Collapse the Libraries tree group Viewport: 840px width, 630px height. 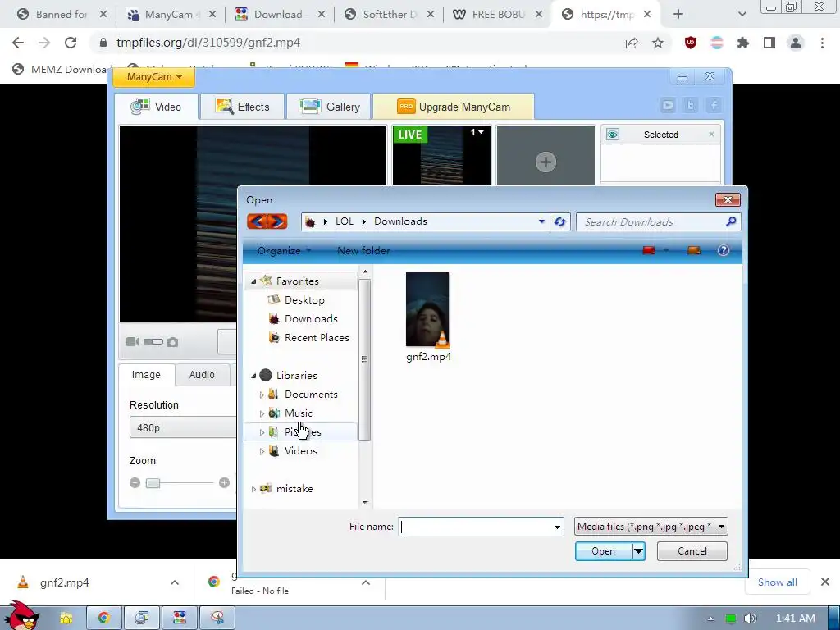(x=254, y=376)
